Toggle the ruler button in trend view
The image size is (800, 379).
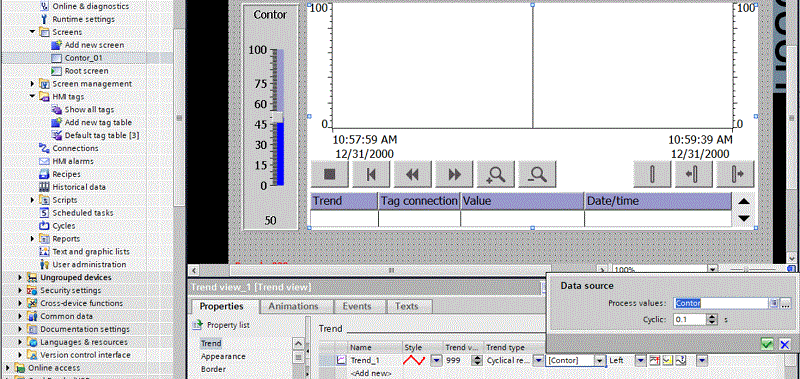(652, 174)
